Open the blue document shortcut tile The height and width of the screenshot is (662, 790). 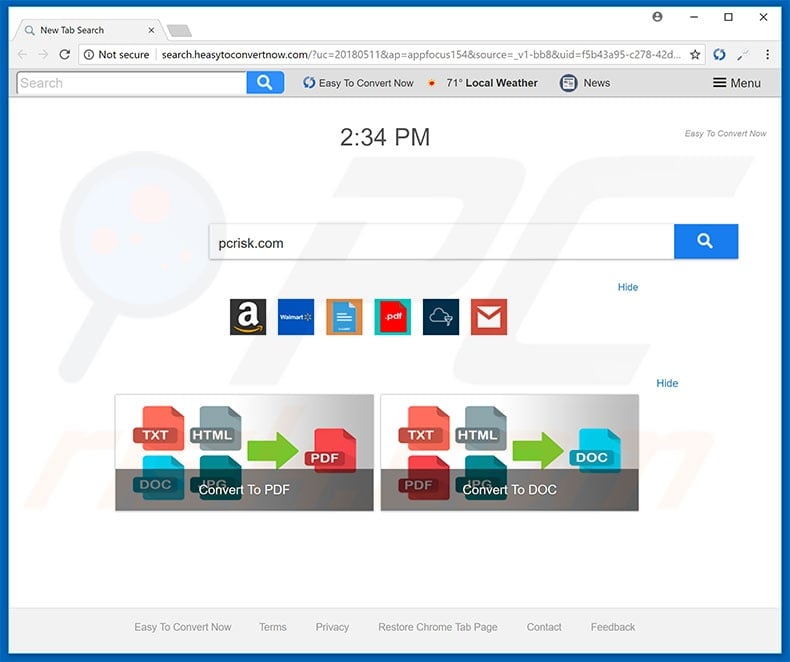click(x=344, y=317)
